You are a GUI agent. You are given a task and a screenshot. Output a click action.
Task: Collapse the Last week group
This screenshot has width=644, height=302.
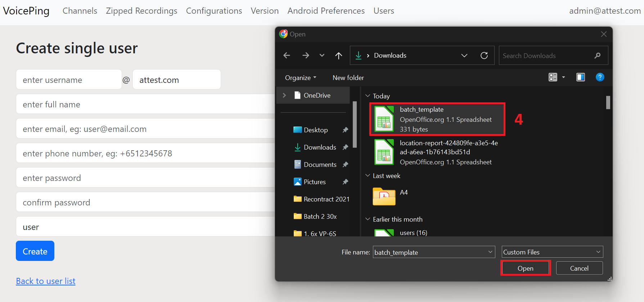coord(368,176)
